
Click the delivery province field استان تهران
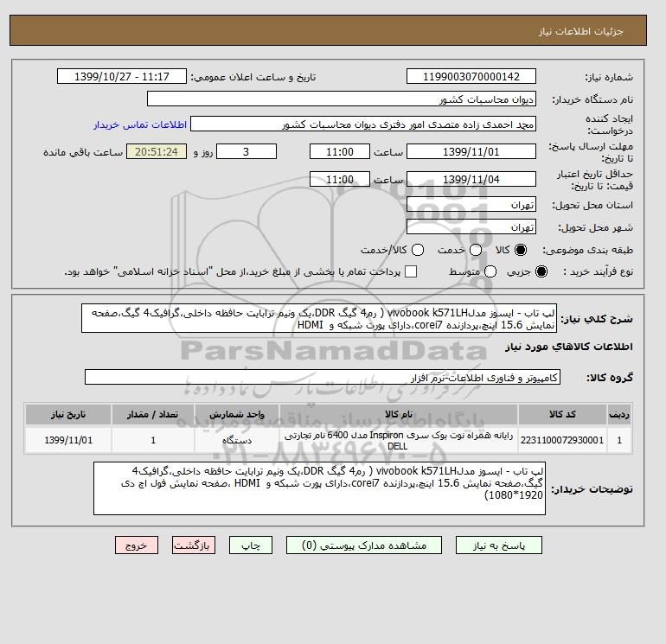(x=471, y=205)
